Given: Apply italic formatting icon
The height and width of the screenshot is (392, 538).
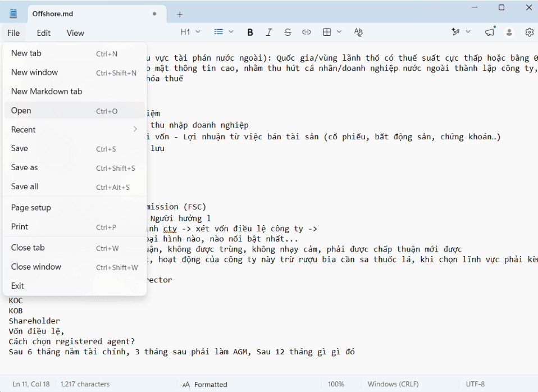Looking at the screenshot, I should (269, 32).
